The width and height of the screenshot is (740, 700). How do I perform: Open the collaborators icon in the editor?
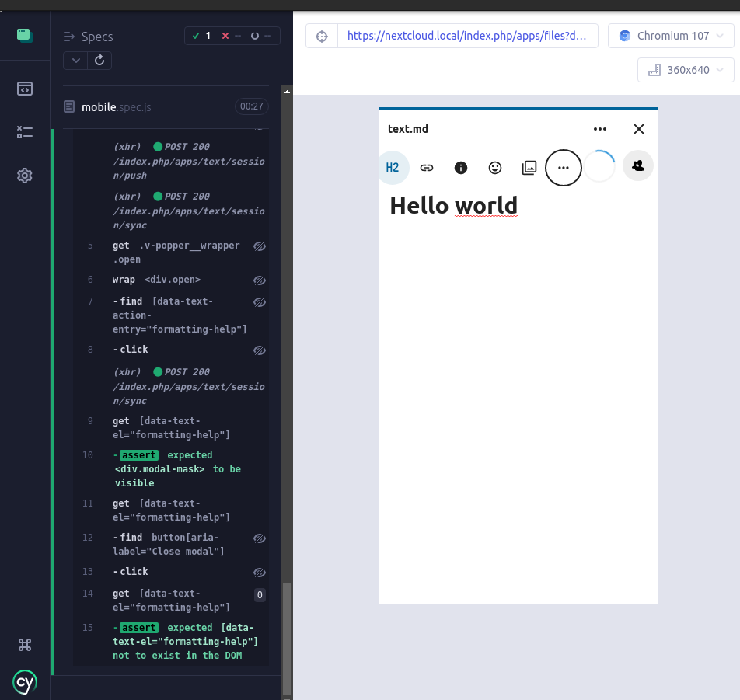[x=637, y=165]
